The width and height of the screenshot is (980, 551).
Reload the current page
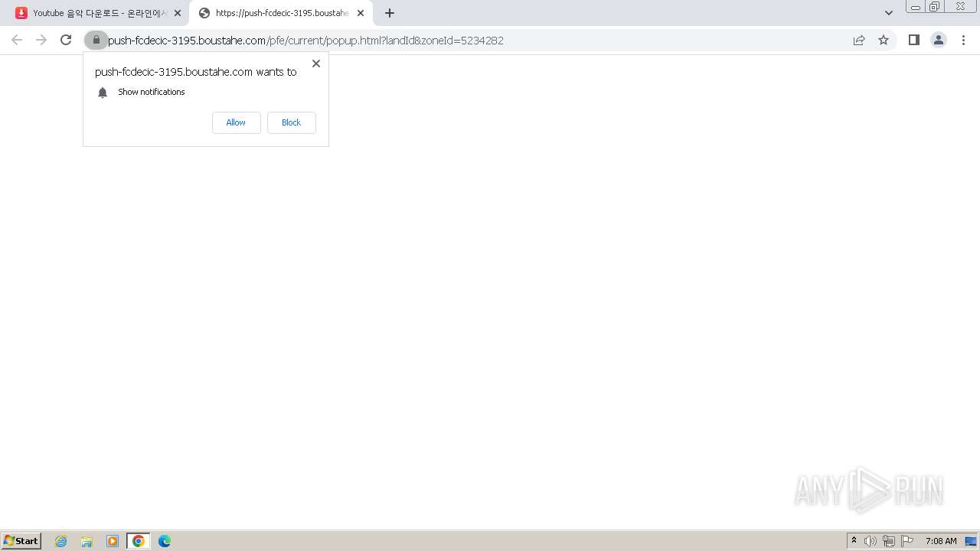[x=66, y=40]
